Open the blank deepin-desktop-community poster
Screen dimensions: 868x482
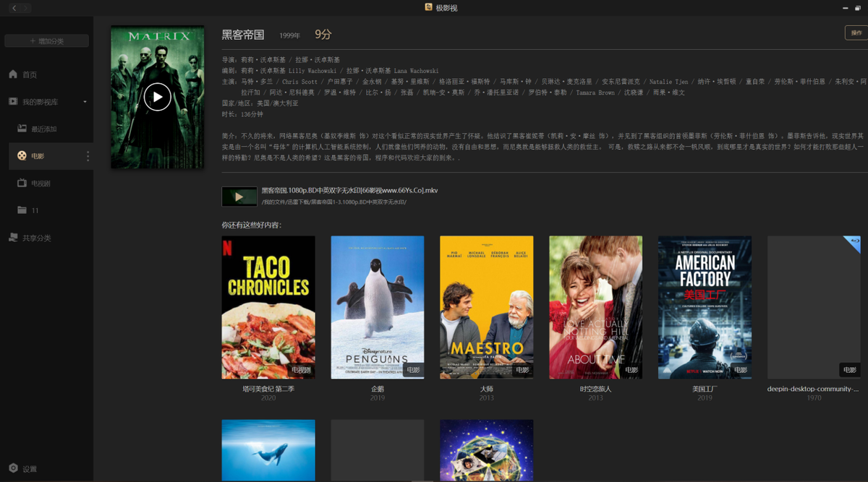tap(814, 307)
